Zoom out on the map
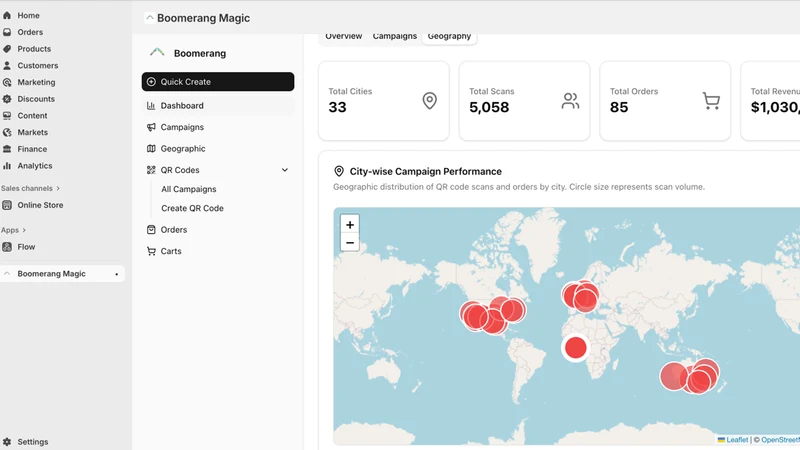The width and height of the screenshot is (800, 450). (x=350, y=242)
